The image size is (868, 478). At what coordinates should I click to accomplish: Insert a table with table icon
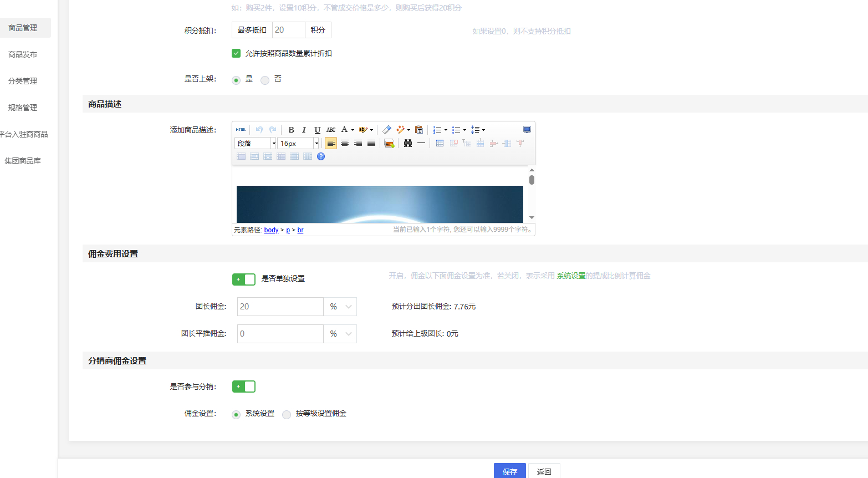[440, 143]
